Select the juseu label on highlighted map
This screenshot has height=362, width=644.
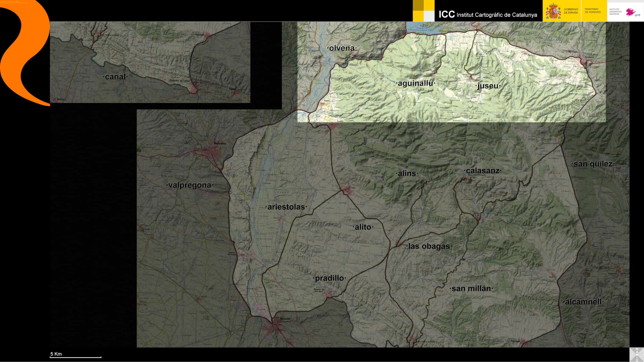[488, 86]
